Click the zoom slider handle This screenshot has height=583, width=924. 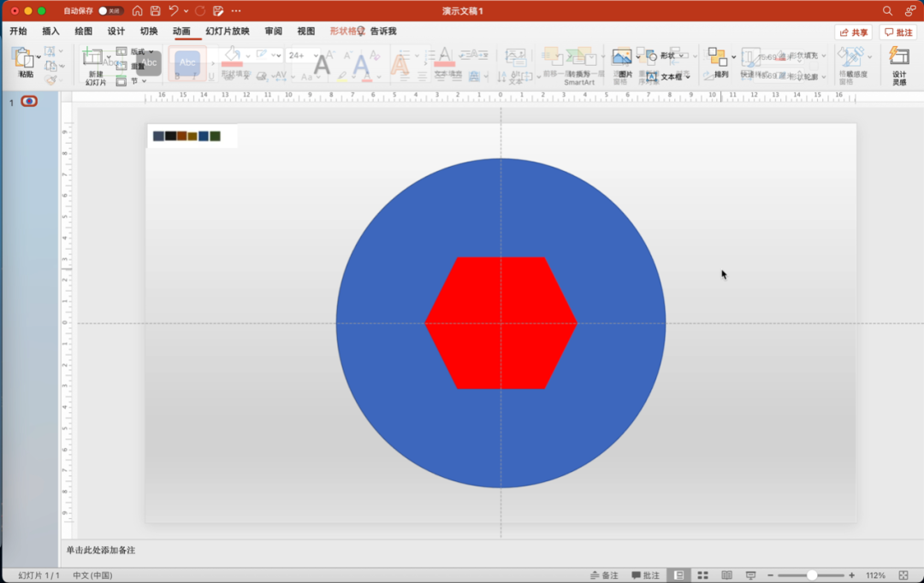click(x=812, y=575)
